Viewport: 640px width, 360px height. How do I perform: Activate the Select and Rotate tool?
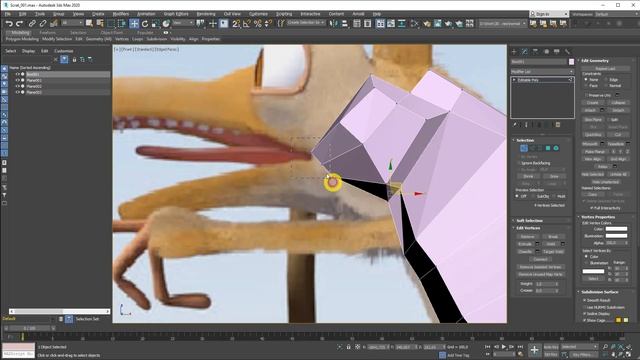(145, 24)
